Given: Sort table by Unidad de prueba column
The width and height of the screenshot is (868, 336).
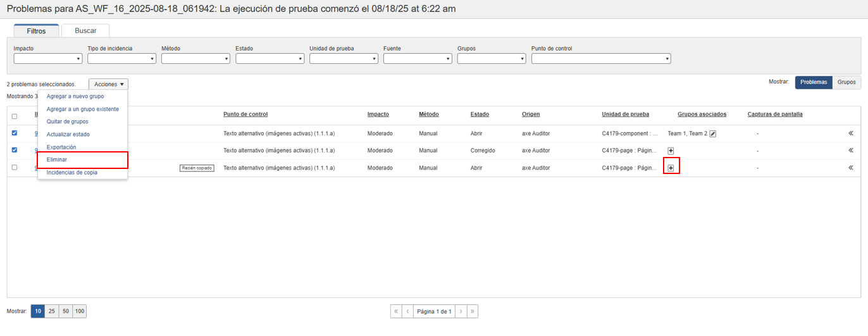Looking at the screenshot, I should pyautogui.click(x=625, y=115).
